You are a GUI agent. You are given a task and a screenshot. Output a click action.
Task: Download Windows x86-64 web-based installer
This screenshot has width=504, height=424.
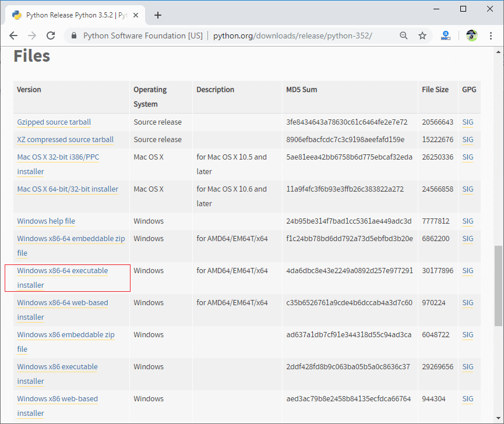point(62,310)
